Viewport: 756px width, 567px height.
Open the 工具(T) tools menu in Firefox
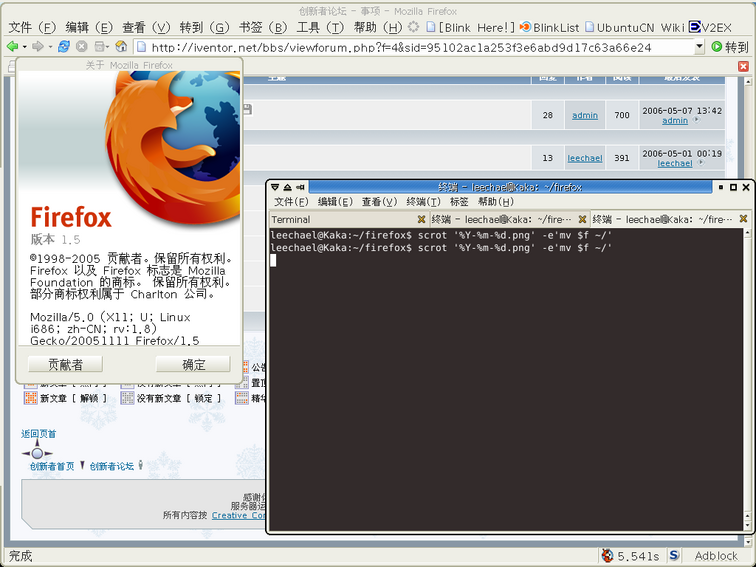[320, 27]
